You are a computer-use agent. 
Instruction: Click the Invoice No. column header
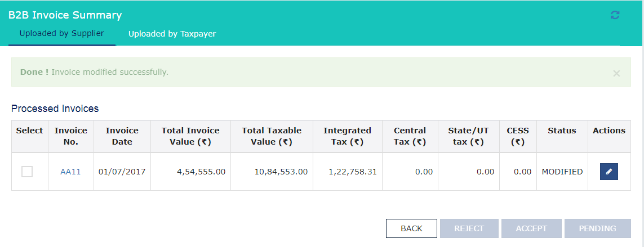70,136
